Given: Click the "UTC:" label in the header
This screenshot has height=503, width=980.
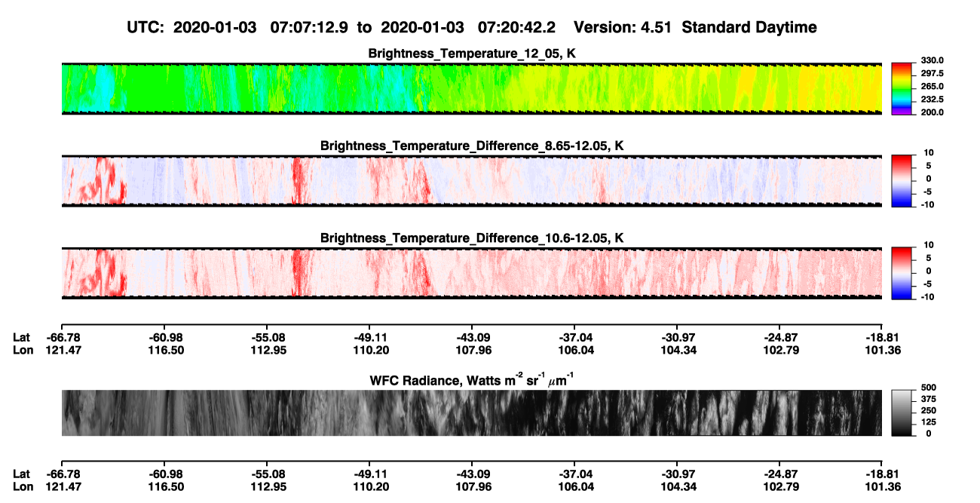Looking at the screenshot, I should pyautogui.click(x=147, y=27).
